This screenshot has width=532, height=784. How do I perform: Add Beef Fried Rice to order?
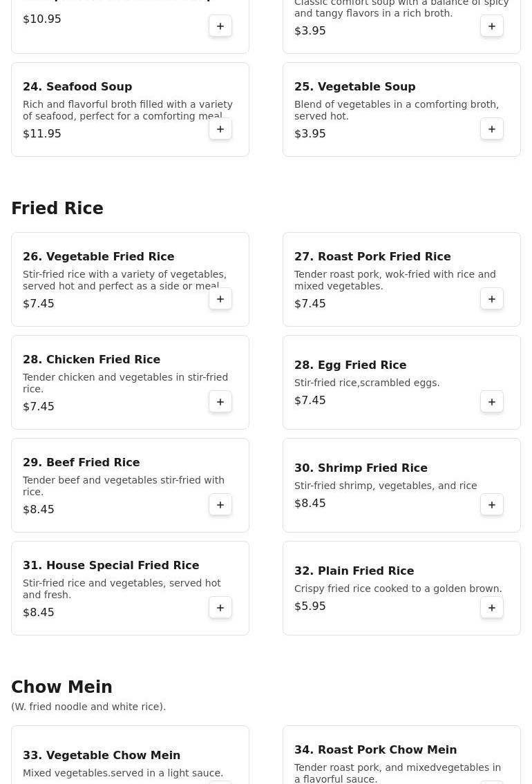pyautogui.click(x=220, y=505)
